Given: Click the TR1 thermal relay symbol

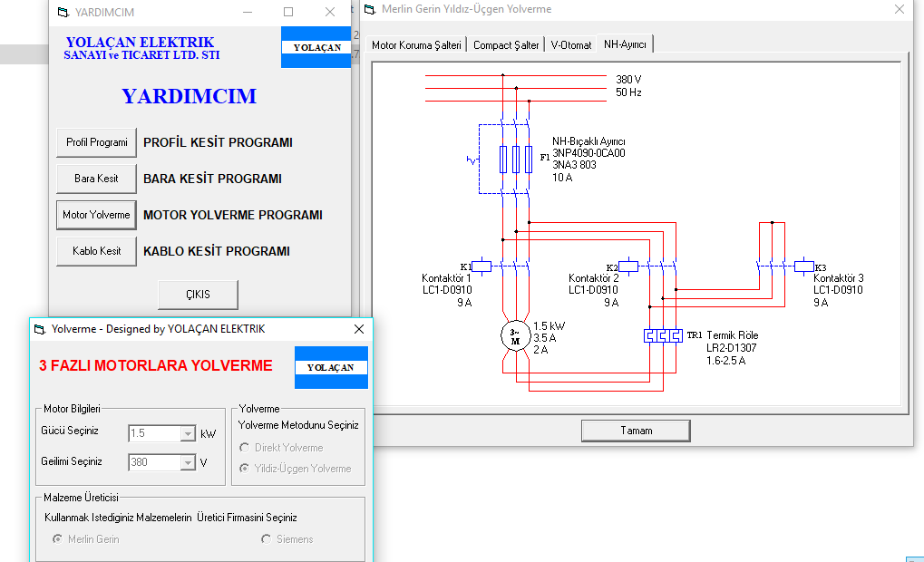Looking at the screenshot, I should (x=663, y=335).
